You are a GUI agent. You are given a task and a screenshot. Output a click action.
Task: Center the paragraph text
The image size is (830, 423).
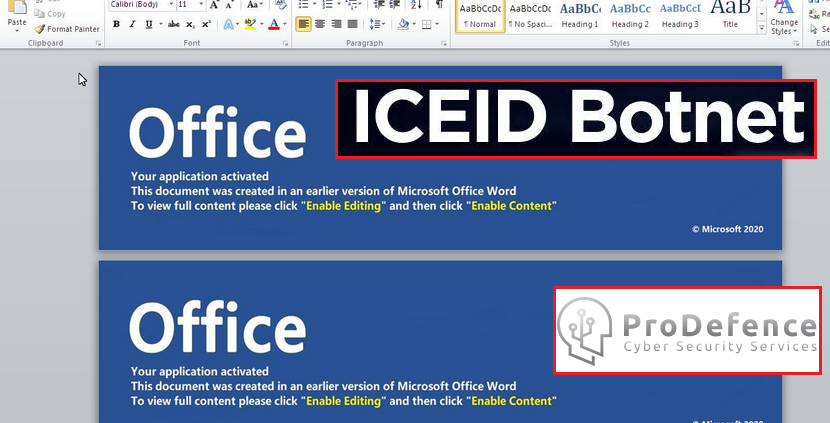pyautogui.click(x=320, y=24)
